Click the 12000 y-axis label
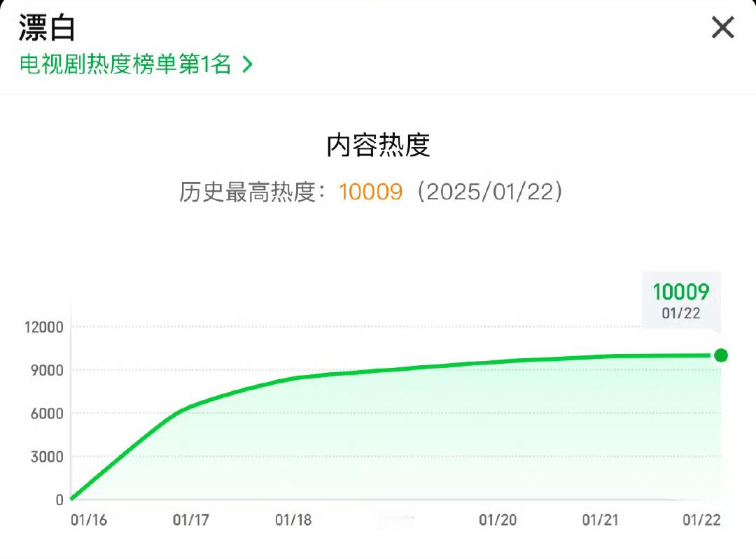756x559 pixels. [44, 327]
